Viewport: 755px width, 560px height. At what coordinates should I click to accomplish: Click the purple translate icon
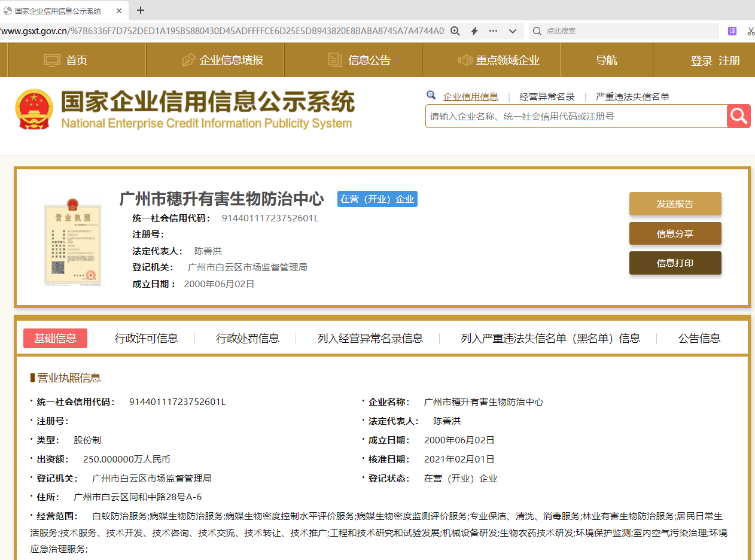pos(732,31)
